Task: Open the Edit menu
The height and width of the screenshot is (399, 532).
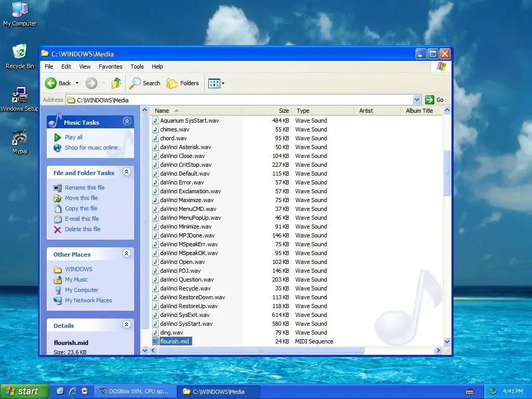Action: pos(66,66)
